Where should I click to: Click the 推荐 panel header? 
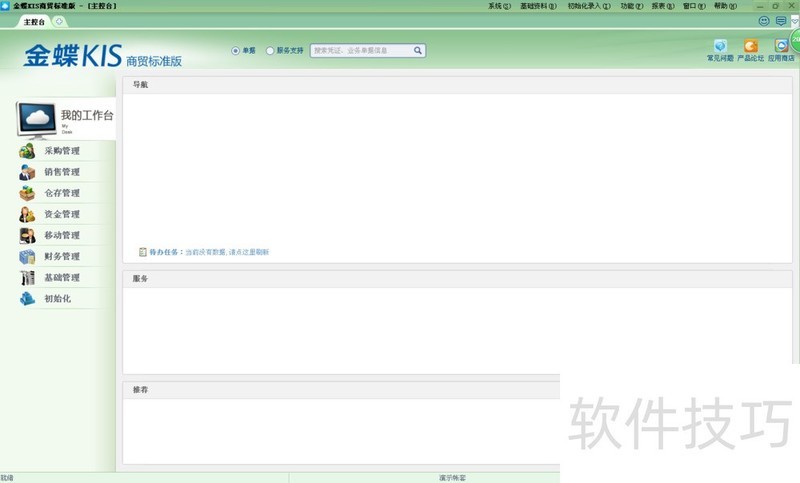coord(341,390)
